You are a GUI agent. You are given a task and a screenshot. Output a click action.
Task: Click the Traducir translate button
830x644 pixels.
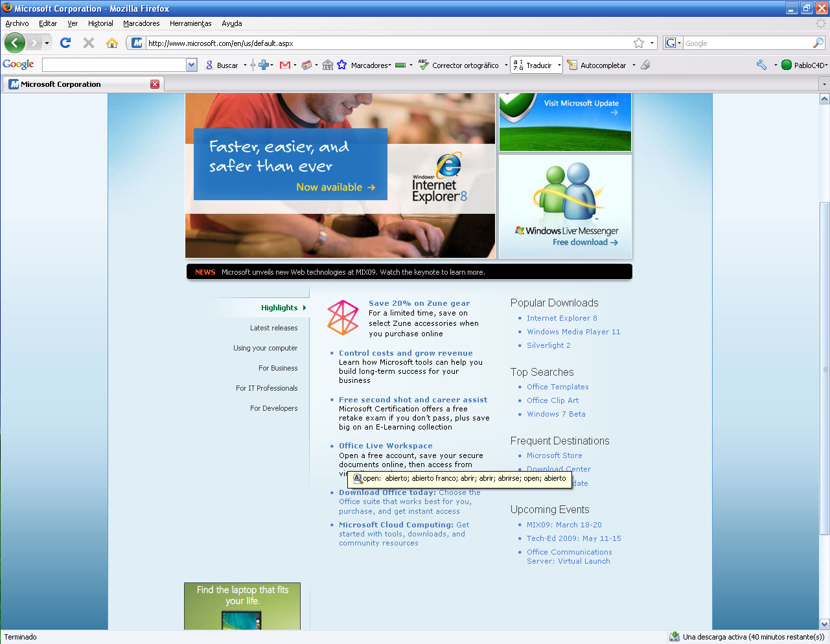[x=533, y=65]
